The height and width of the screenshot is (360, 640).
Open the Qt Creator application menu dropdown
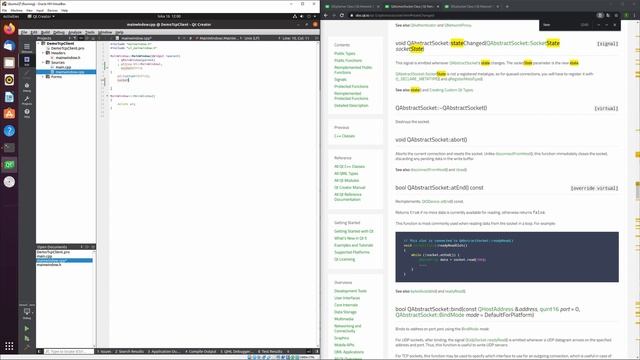pos(41,16)
